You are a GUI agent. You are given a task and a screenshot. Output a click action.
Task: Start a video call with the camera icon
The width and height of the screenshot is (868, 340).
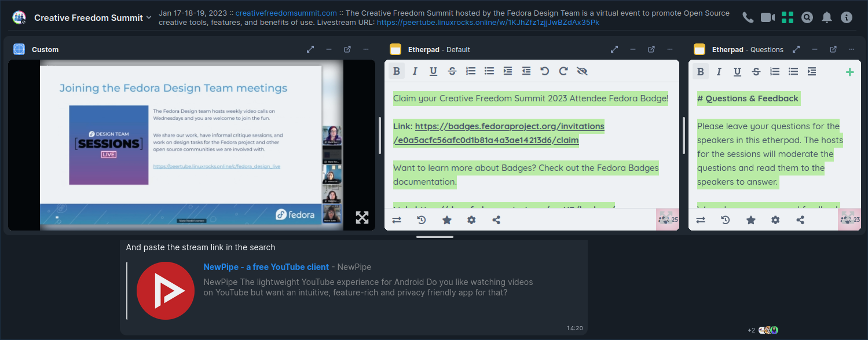click(x=767, y=17)
